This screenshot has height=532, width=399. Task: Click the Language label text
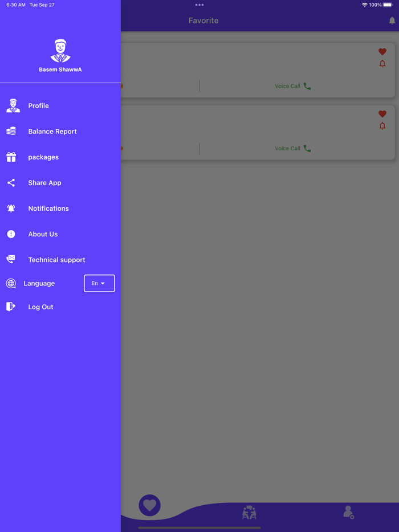pyautogui.click(x=39, y=283)
